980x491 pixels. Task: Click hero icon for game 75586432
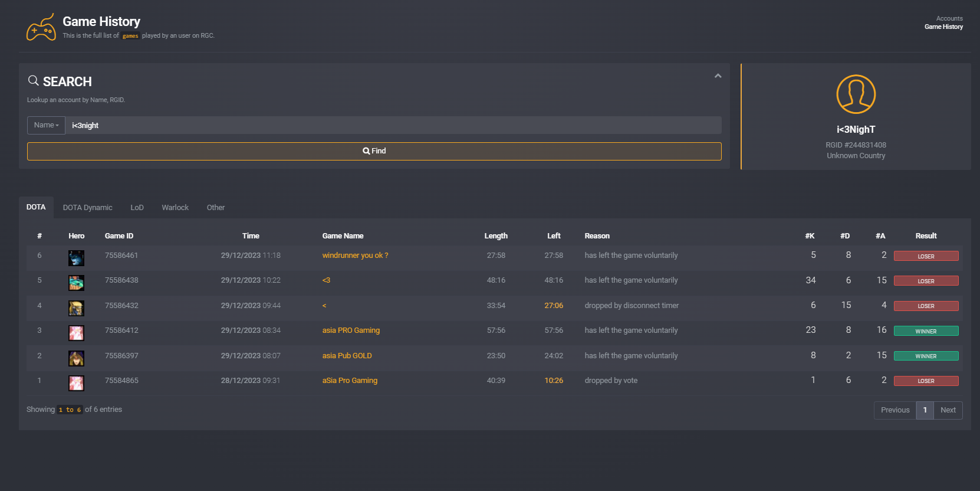tap(76, 308)
